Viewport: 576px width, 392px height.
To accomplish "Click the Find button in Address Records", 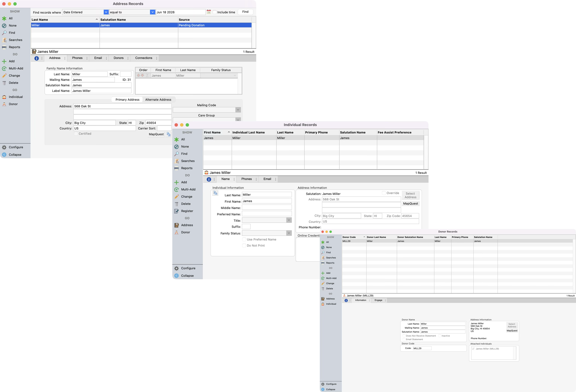I will 245,12.
